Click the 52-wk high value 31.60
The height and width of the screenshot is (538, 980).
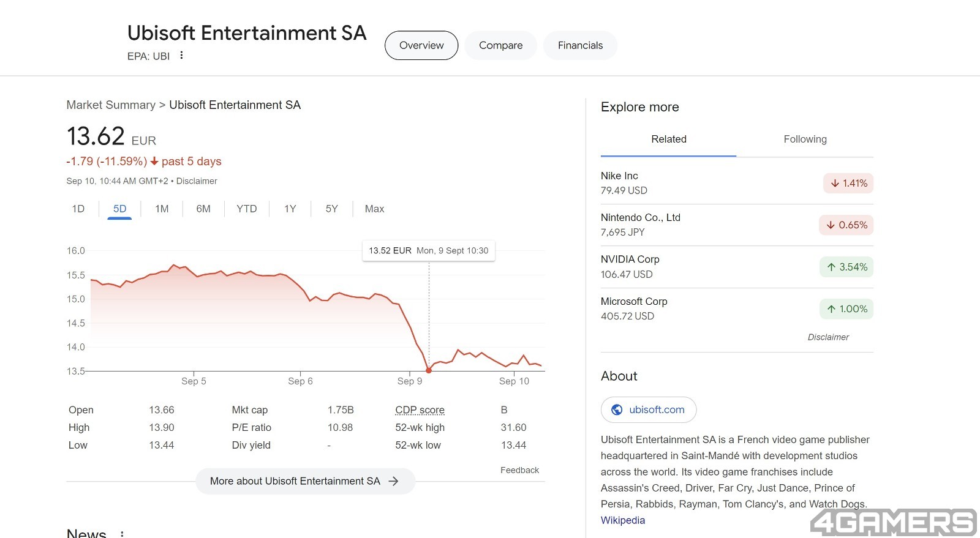[513, 428]
